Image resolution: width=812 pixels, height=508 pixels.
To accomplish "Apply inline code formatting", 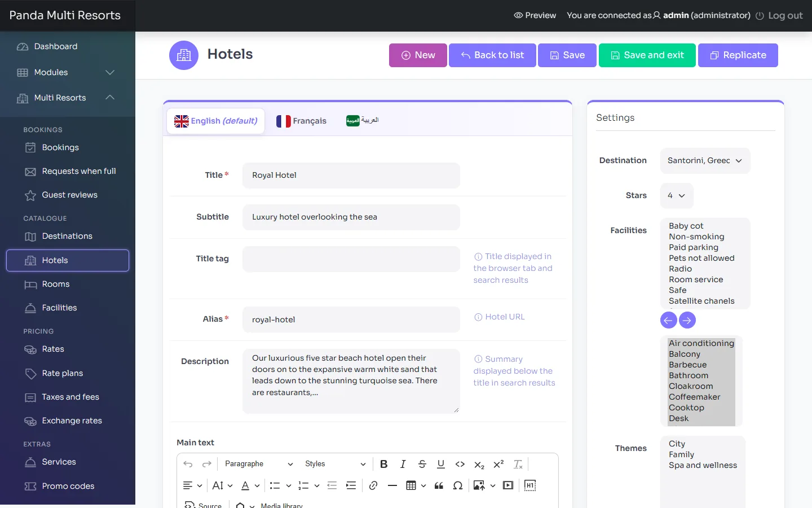I will pos(460,464).
